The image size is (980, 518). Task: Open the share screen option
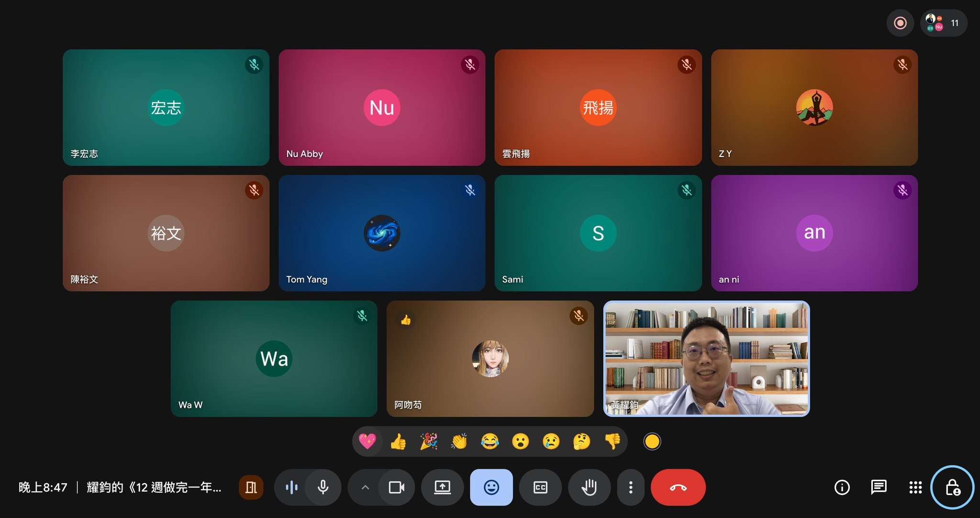click(x=442, y=487)
